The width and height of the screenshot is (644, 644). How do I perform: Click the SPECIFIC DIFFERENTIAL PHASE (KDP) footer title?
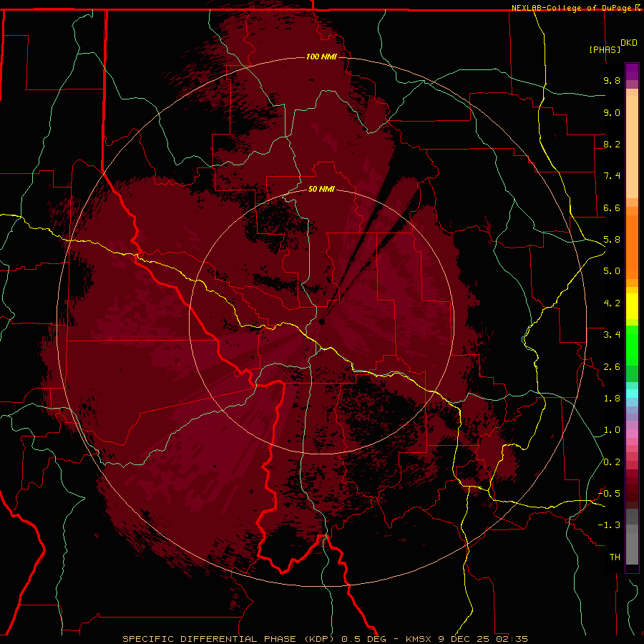[x=228, y=639]
